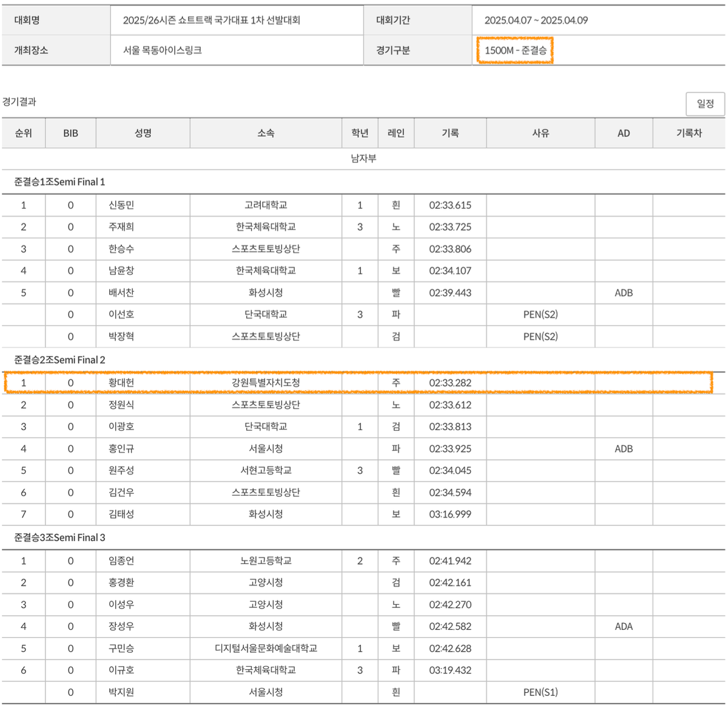Click the 준결승3조 Semi Final 3 heading
Viewport: 728px width, 705px height.
click(x=59, y=538)
